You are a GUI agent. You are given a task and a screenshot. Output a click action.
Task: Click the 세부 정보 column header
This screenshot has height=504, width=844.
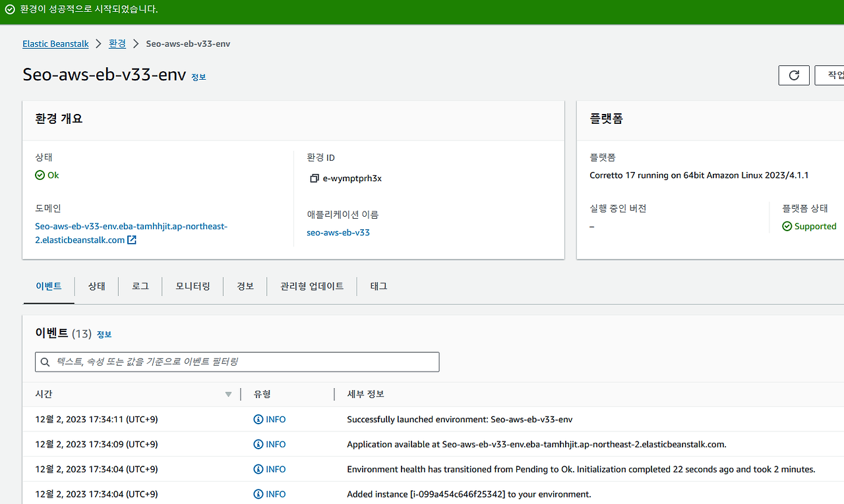click(x=366, y=395)
